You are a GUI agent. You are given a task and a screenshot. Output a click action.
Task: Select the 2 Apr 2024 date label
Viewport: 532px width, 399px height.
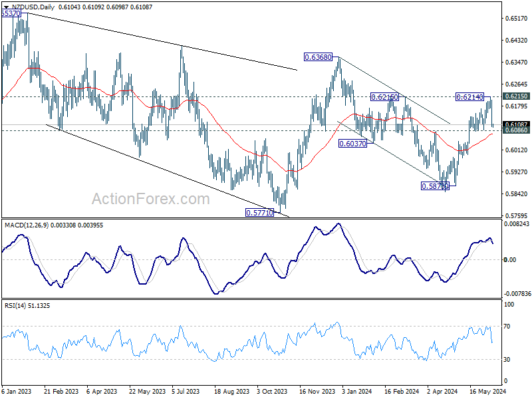click(442, 391)
